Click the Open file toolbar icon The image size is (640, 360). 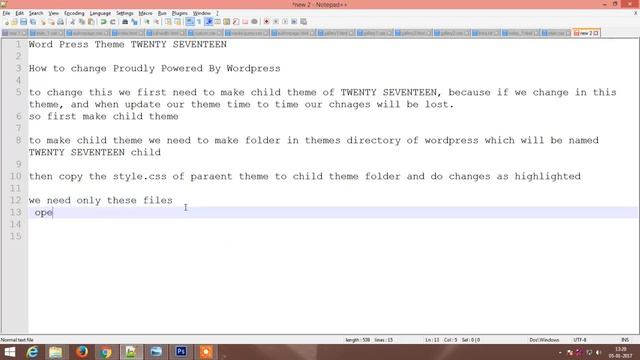click(x=14, y=22)
